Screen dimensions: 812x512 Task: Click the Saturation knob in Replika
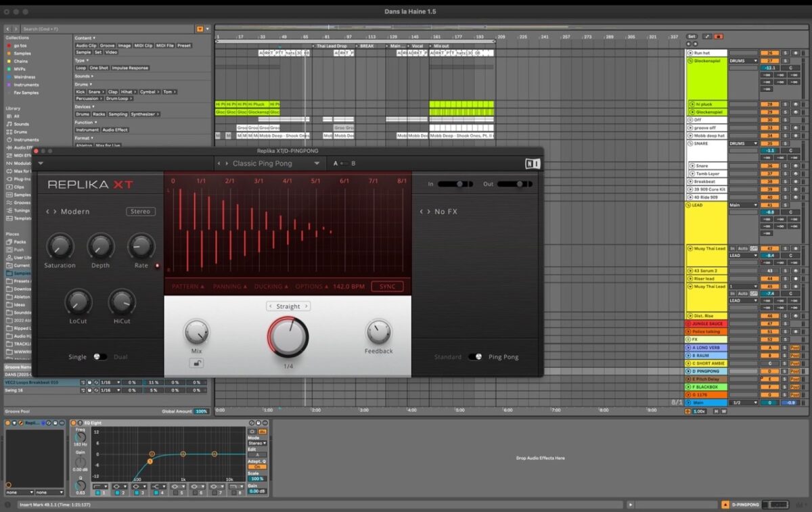pos(60,246)
